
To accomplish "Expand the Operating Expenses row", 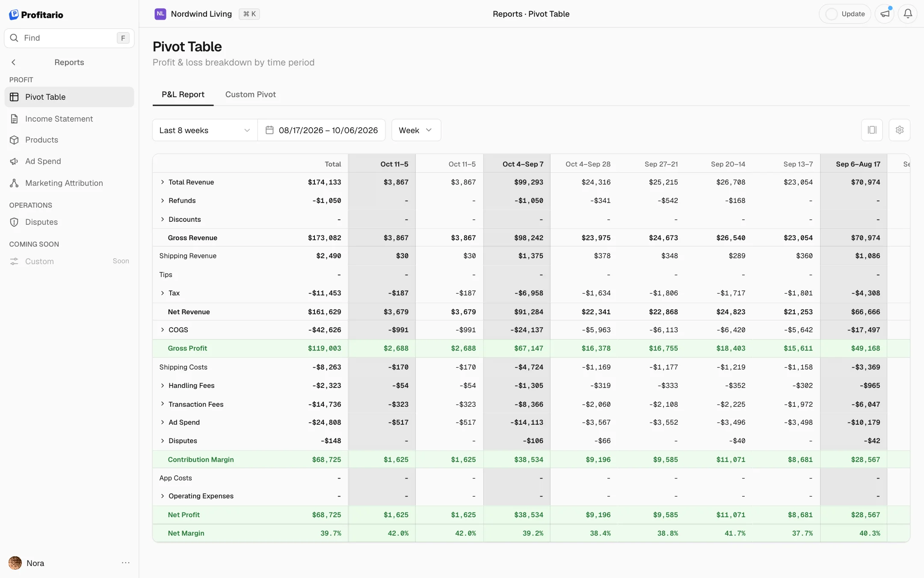I will tap(163, 496).
